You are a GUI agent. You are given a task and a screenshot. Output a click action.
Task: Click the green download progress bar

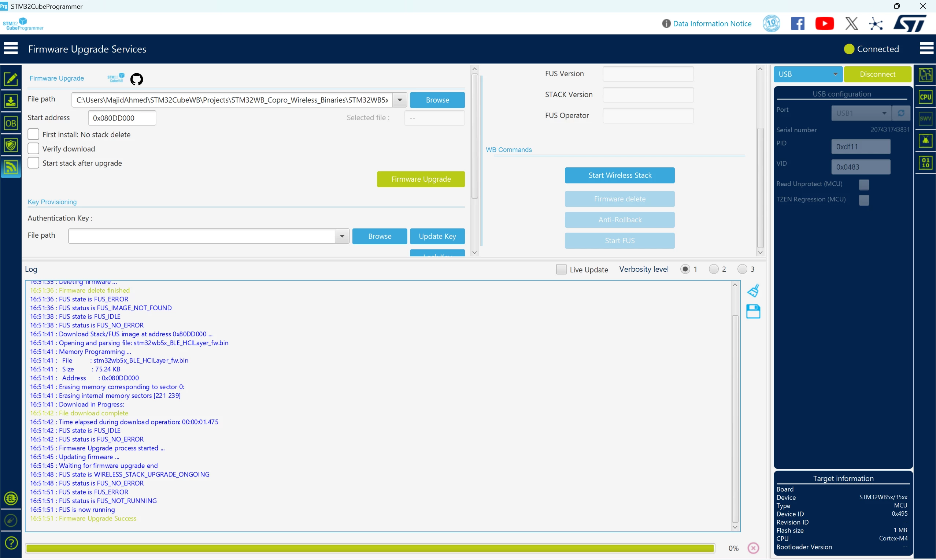[370, 548]
